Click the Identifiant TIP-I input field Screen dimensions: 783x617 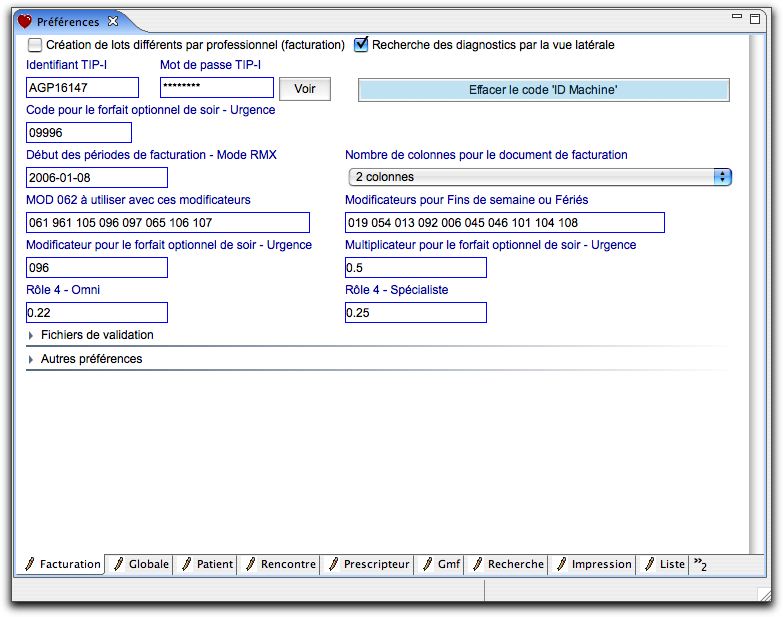pos(82,88)
